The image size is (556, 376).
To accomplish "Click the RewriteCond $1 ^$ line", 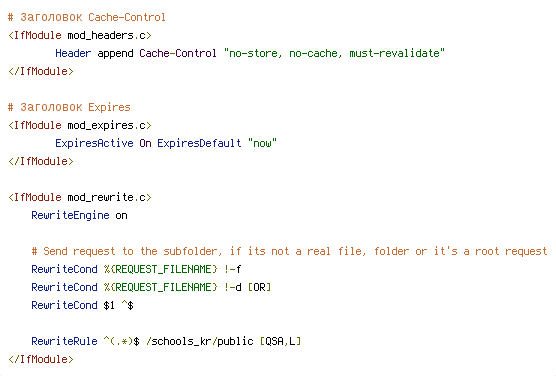I will [82, 305].
